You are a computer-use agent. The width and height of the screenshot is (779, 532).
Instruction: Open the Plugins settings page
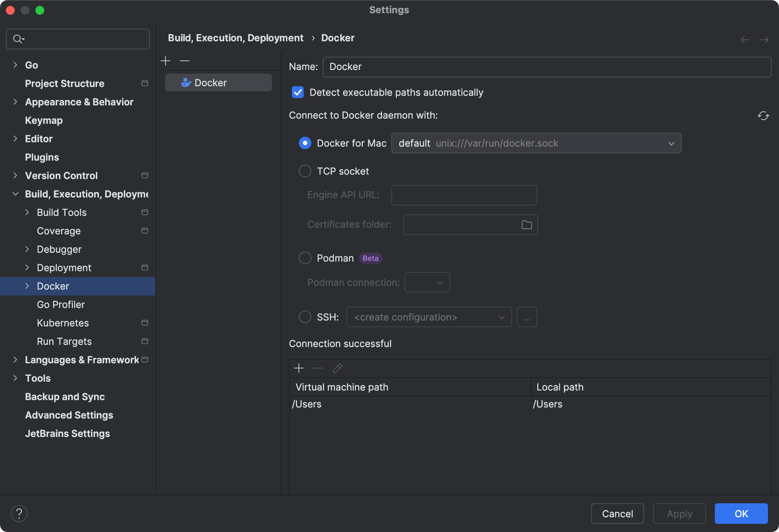tap(42, 157)
